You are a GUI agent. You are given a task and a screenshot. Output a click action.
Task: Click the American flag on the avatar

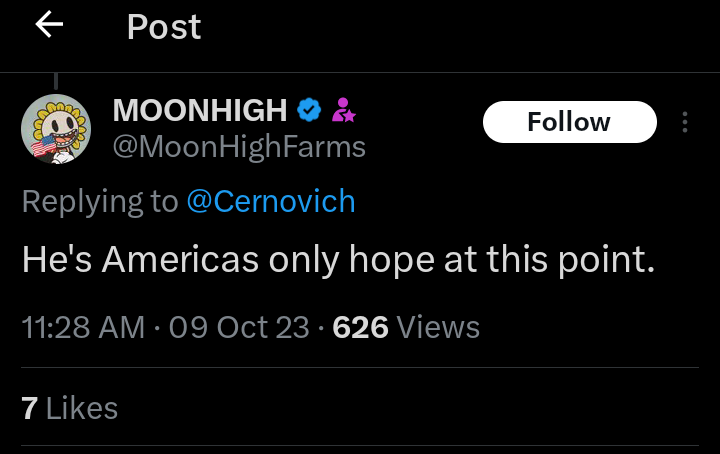(44, 145)
